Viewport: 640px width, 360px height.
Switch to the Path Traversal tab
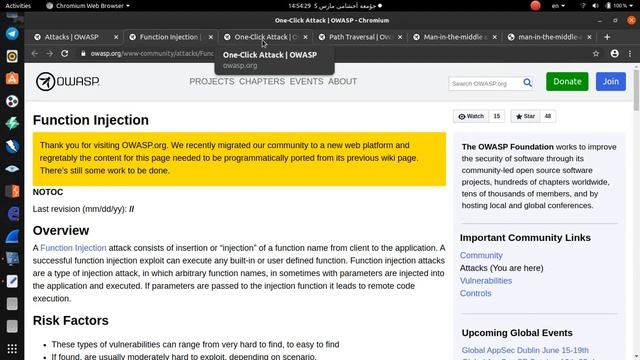[359, 37]
